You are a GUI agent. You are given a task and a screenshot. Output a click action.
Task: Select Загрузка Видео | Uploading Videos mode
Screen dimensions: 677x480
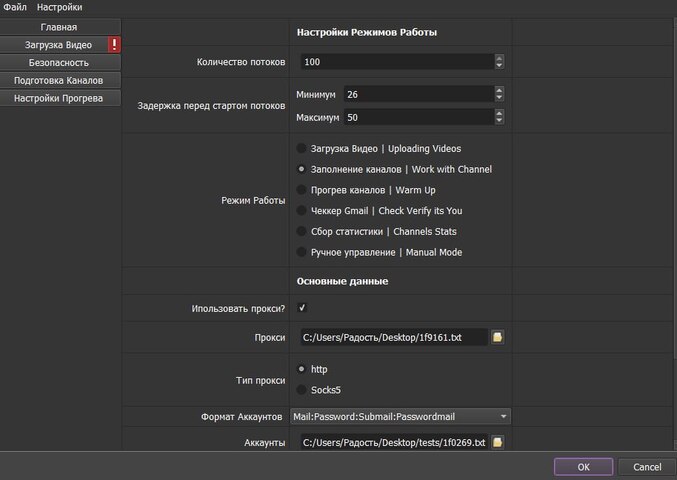(302, 148)
